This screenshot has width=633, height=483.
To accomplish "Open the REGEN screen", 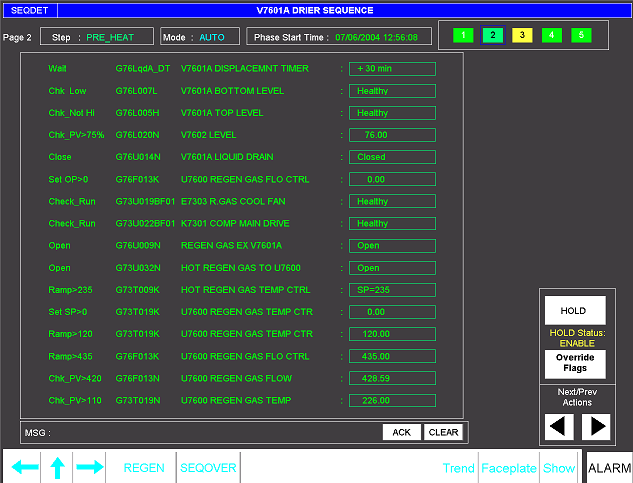I will 144,468.
